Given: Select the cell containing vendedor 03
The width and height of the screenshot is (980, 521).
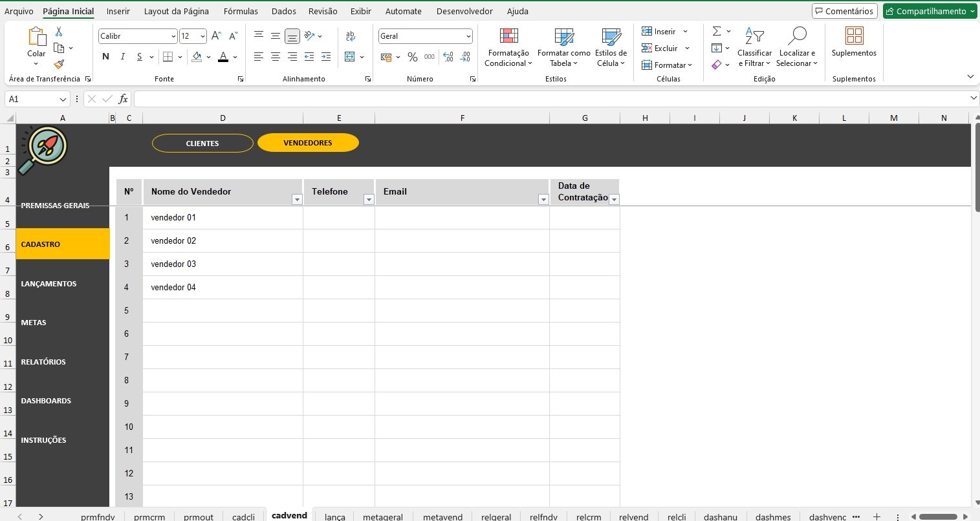Looking at the screenshot, I should [x=223, y=264].
